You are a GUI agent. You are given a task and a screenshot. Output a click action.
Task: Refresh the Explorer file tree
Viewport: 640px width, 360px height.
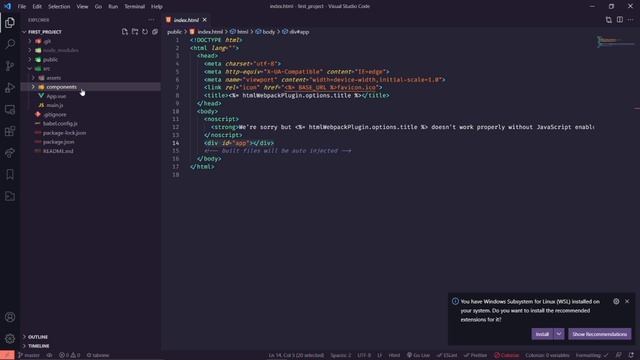(145, 32)
